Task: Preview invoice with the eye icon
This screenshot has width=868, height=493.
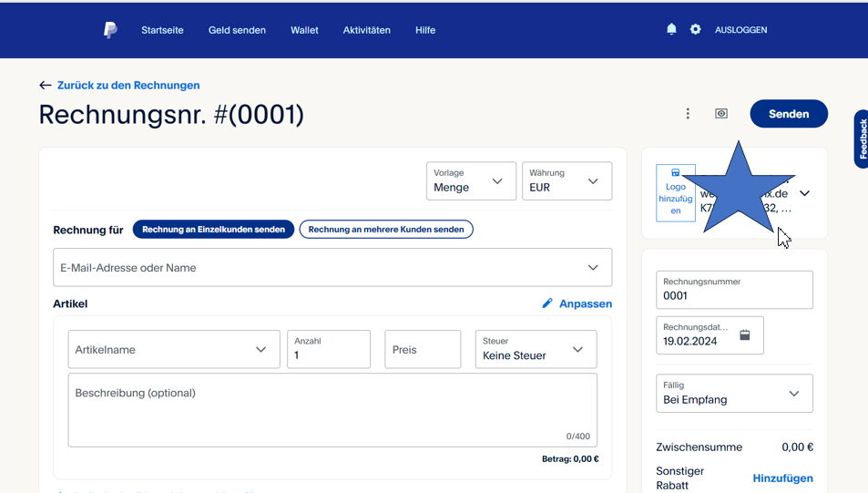Action: [x=720, y=114]
